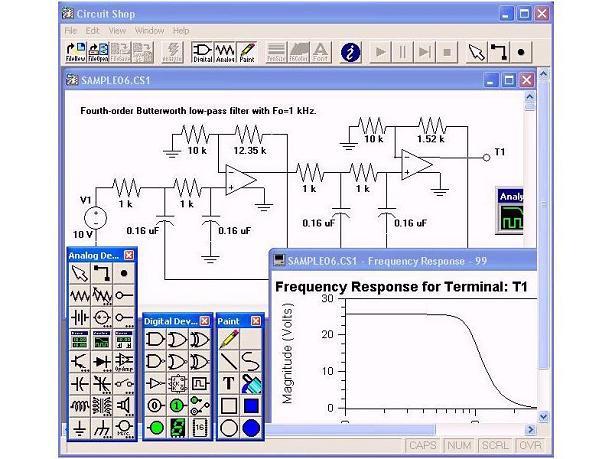The width and height of the screenshot is (612, 459).
Task: Select the wire tool in main toolbar
Action: (499, 52)
